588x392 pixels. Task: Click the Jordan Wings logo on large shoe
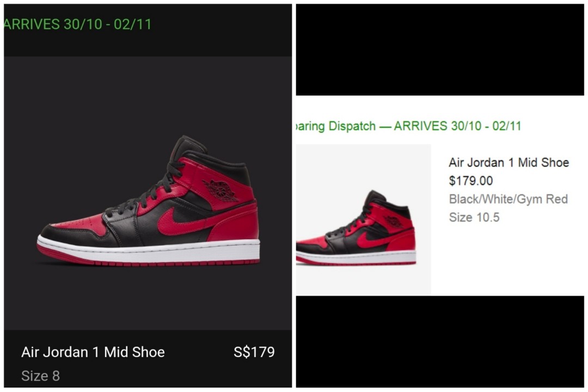point(221,190)
